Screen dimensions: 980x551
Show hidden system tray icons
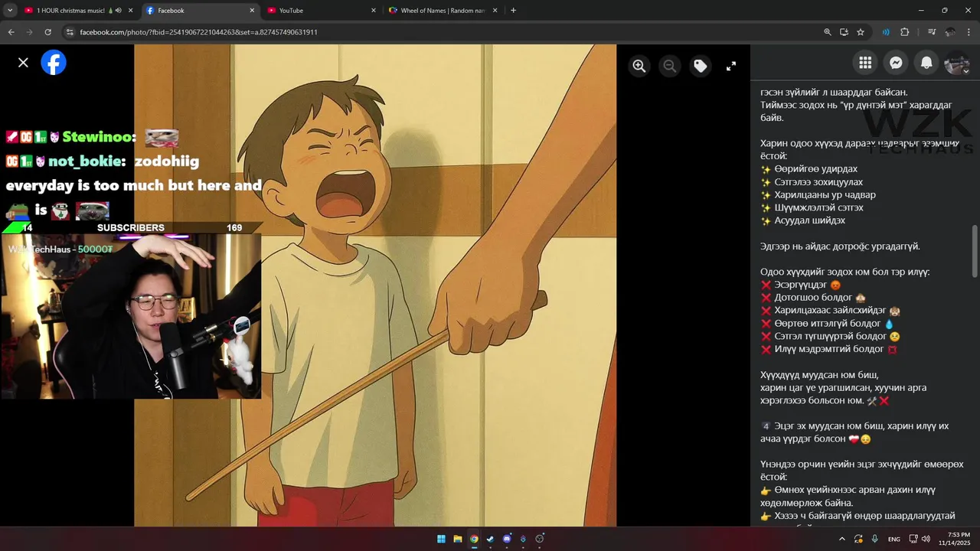tap(842, 539)
